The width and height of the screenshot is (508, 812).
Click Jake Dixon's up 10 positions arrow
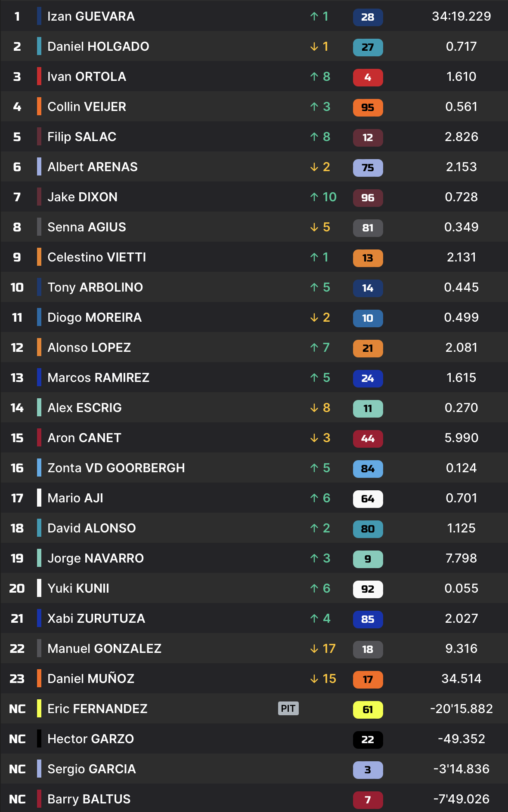tap(315, 197)
